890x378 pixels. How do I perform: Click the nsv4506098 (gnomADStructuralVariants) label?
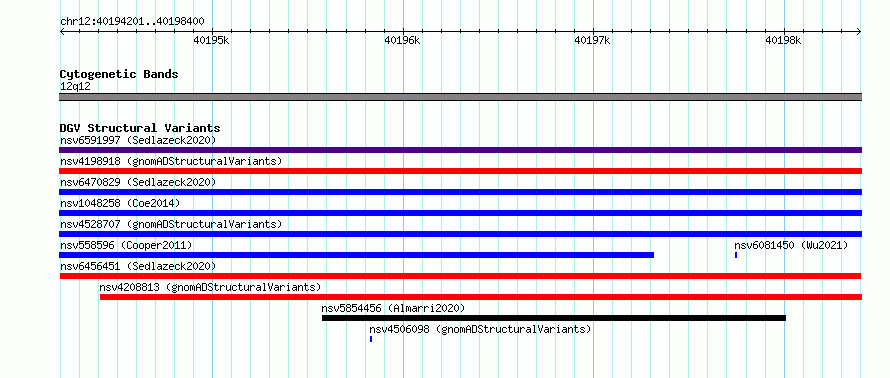[x=480, y=329]
